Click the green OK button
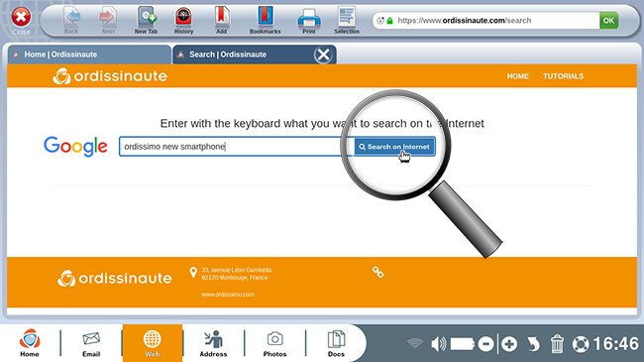Viewport: 644px width, 362px height. tap(608, 20)
